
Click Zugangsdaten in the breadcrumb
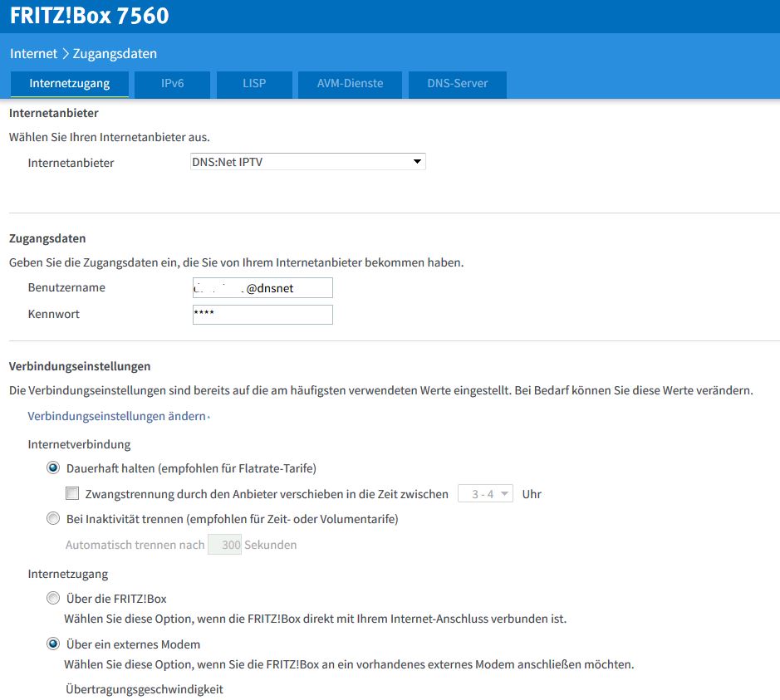tap(115, 54)
